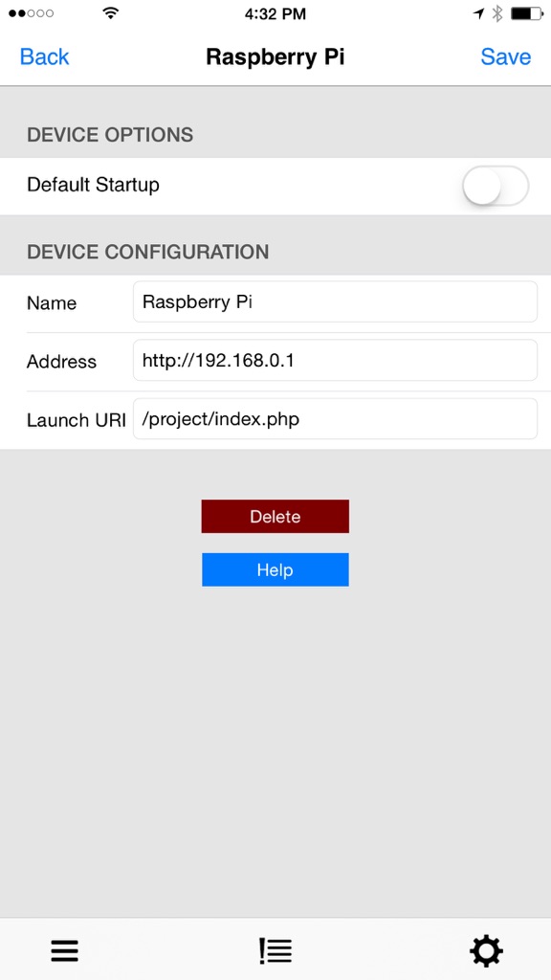Tap the Address label

click(62, 361)
